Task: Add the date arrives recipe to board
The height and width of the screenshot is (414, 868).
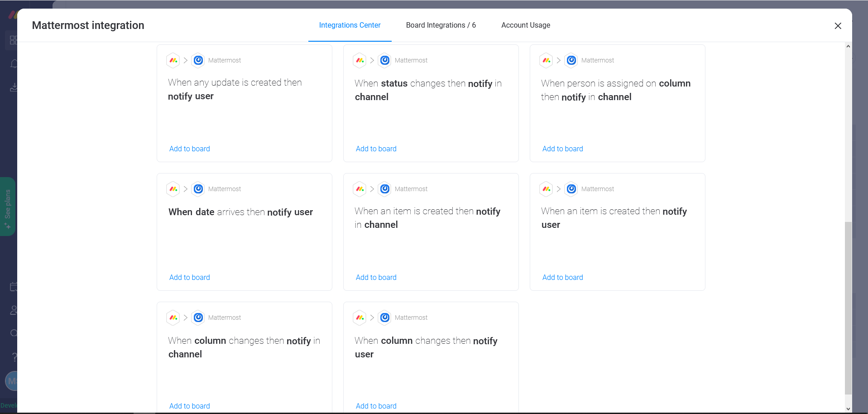Action: click(189, 277)
